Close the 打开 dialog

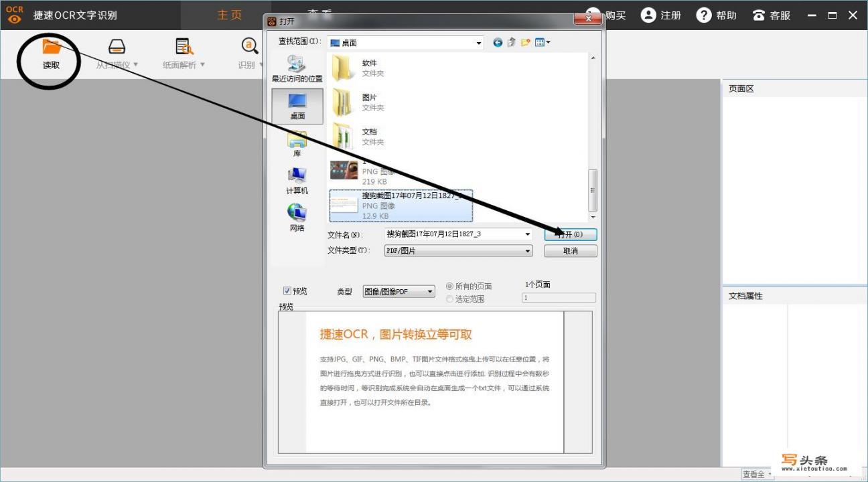(588, 19)
